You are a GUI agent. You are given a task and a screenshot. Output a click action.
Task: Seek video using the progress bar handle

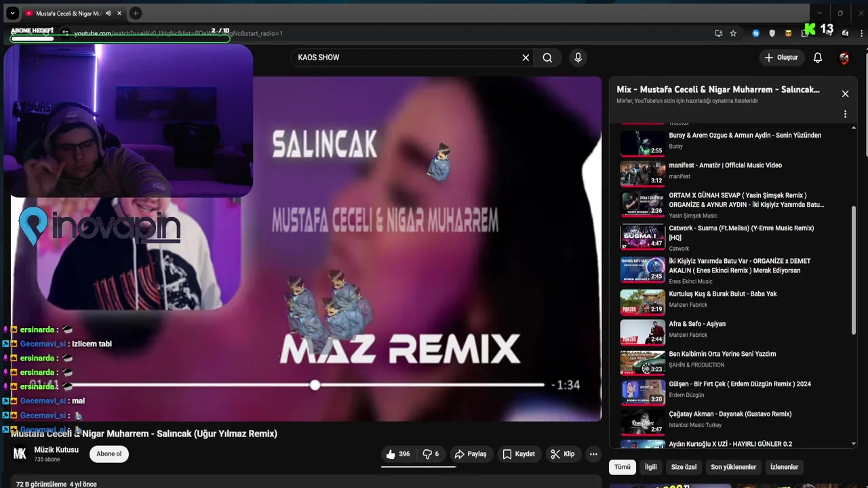pyautogui.click(x=315, y=385)
